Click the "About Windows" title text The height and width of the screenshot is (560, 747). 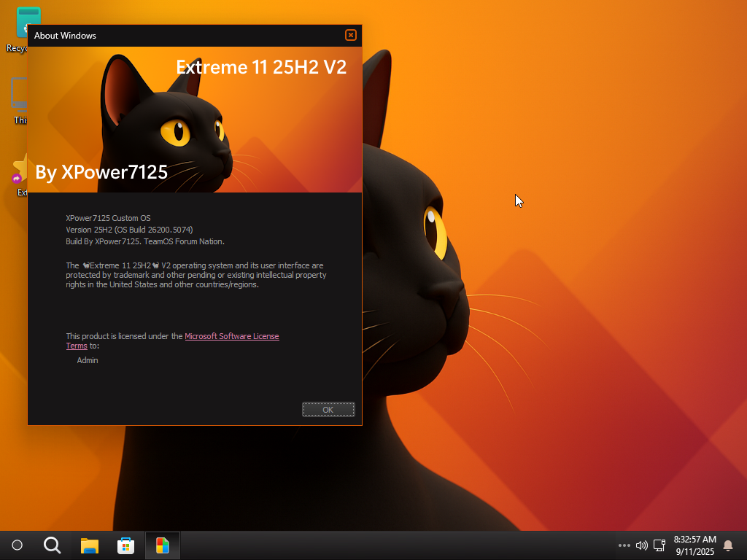pyautogui.click(x=65, y=36)
